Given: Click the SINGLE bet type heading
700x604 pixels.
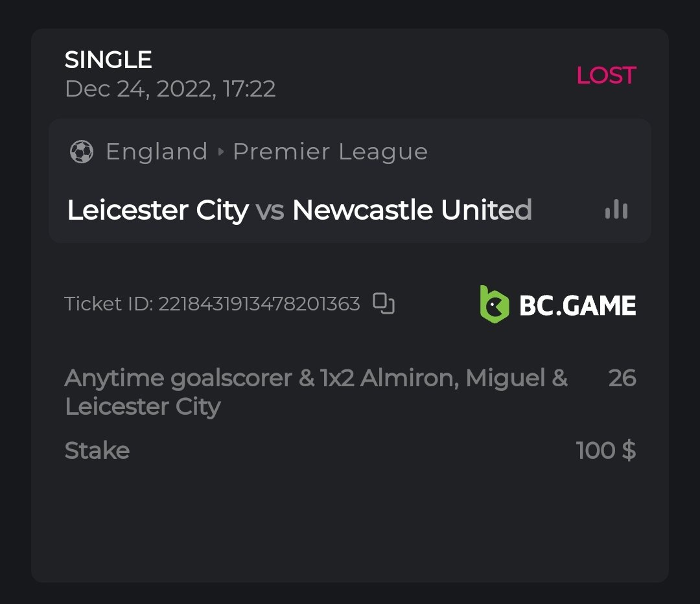Looking at the screenshot, I should (108, 60).
